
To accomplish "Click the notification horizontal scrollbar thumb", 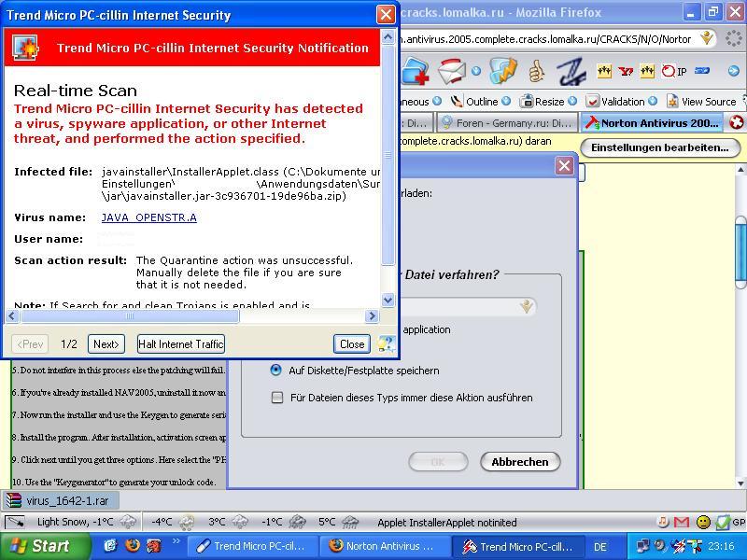I will click(x=129, y=315).
